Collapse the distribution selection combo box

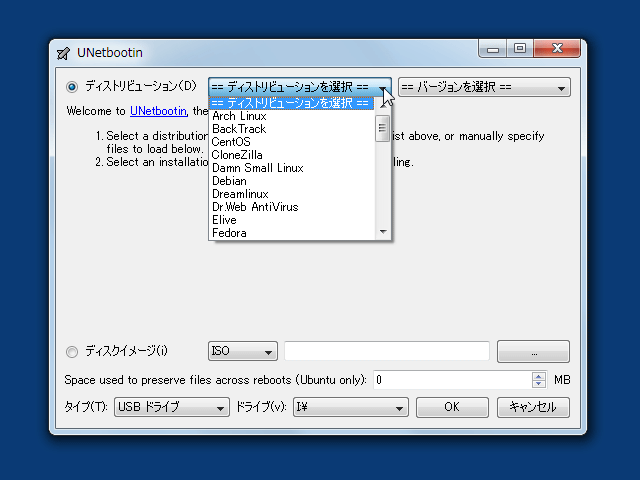[x=300, y=87]
